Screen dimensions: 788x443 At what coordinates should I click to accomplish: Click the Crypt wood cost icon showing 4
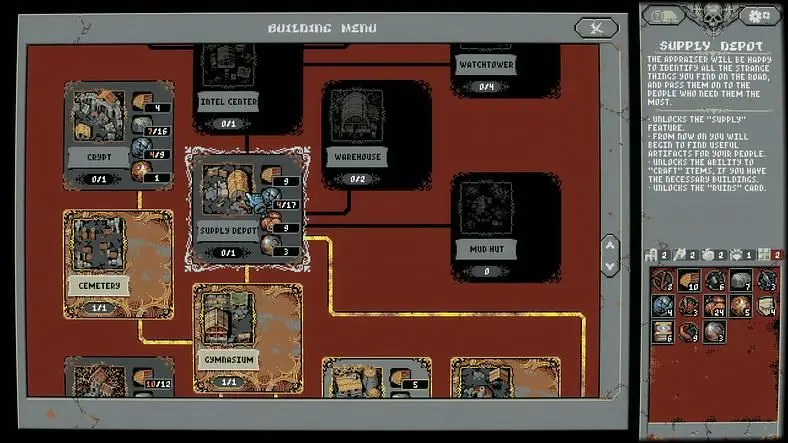143,101
